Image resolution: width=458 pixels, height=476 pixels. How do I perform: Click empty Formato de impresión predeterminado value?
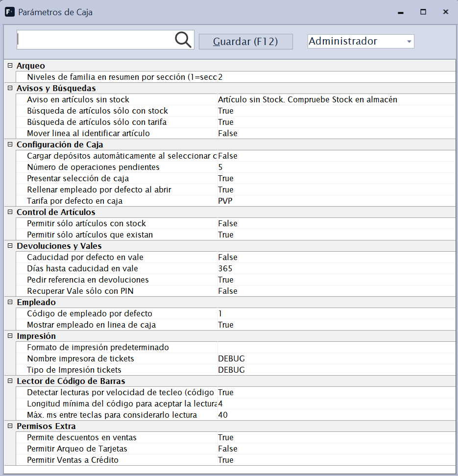click(x=336, y=347)
